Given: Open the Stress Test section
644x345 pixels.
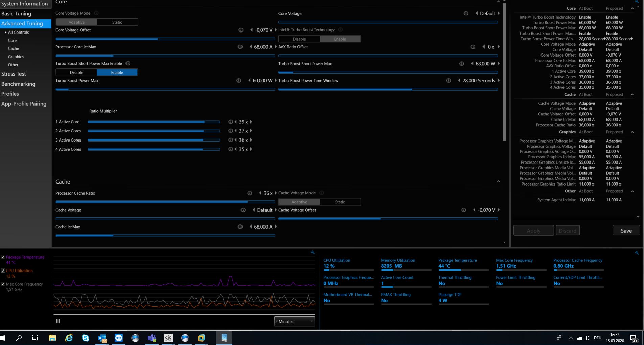Looking at the screenshot, I should click(14, 74).
